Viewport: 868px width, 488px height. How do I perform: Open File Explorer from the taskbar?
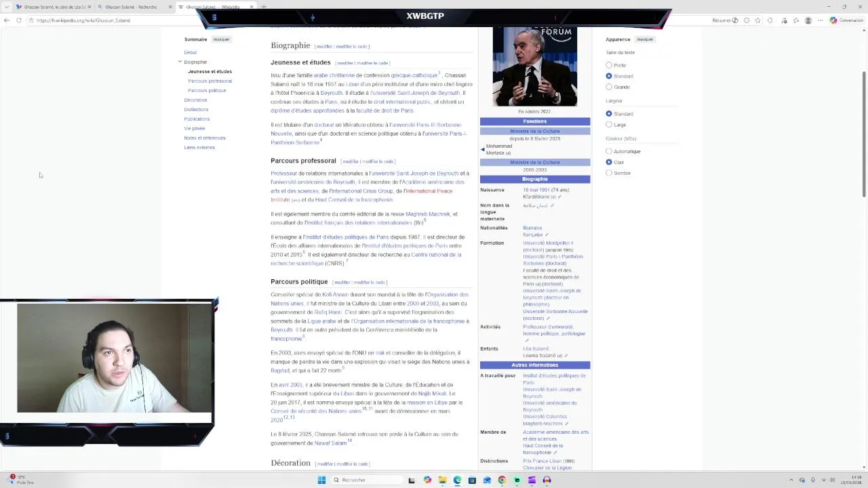pyautogui.click(x=442, y=480)
